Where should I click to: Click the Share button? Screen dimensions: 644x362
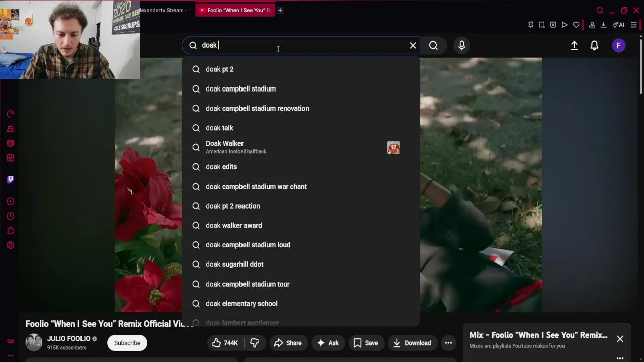pyautogui.click(x=288, y=343)
